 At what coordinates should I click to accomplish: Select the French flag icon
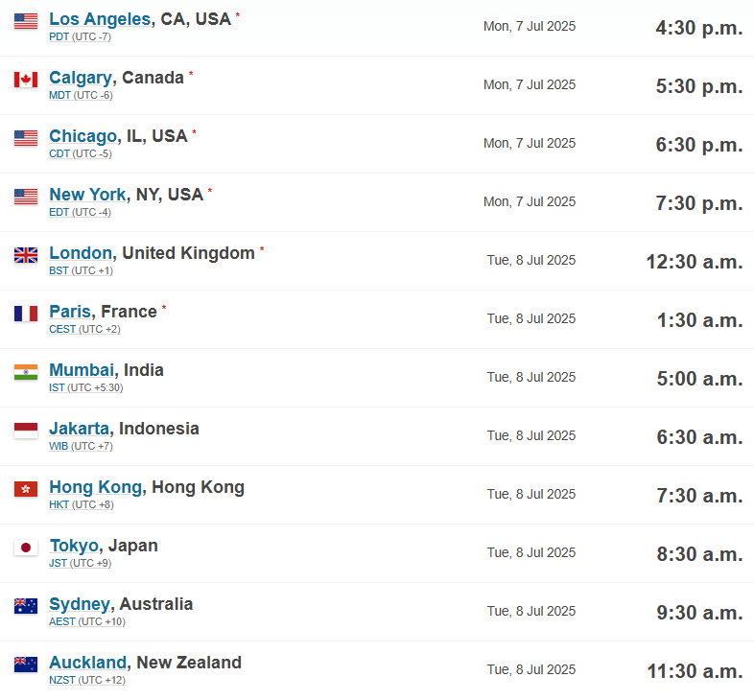26,314
